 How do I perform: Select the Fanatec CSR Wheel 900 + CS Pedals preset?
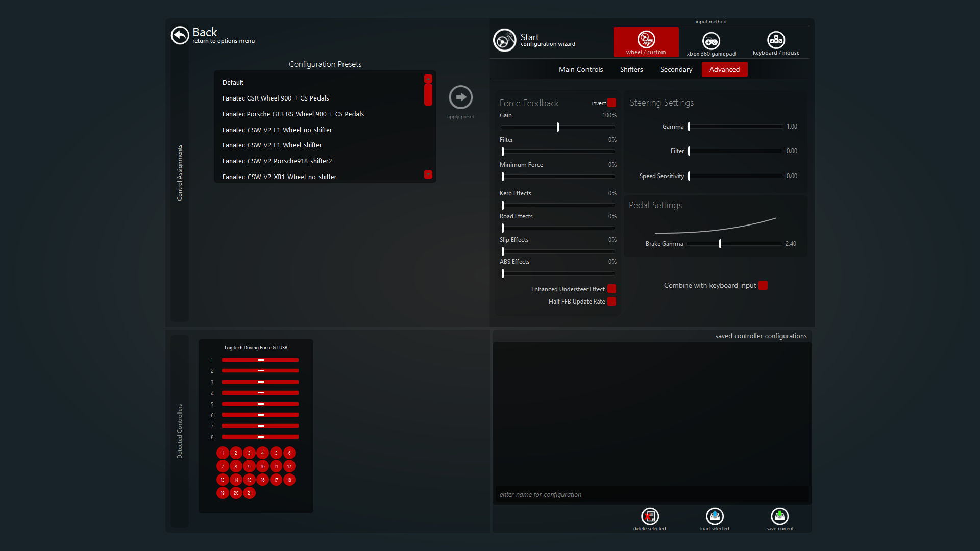coord(276,98)
